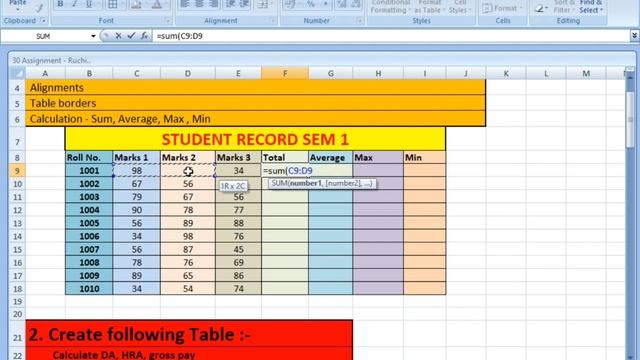The height and width of the screenshot is (360, 640).
Task: Select column C header
Action: click(136, 73)
